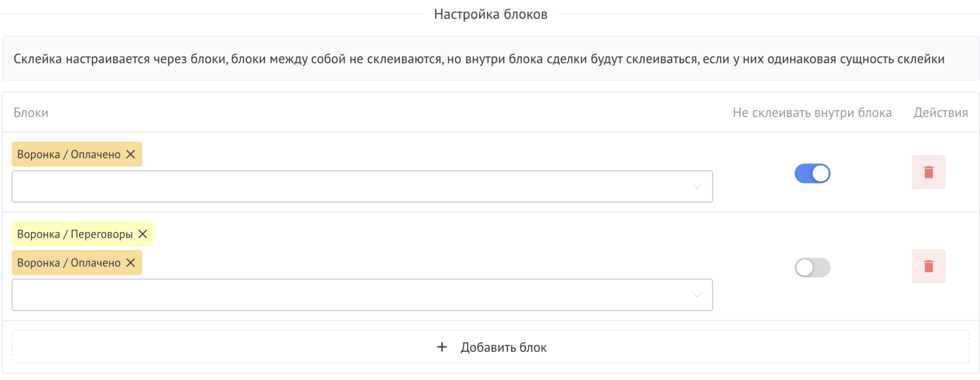Click the Не склеивать внутри блока header
This screenshot has height=380, width=980.
pos(811,112)
